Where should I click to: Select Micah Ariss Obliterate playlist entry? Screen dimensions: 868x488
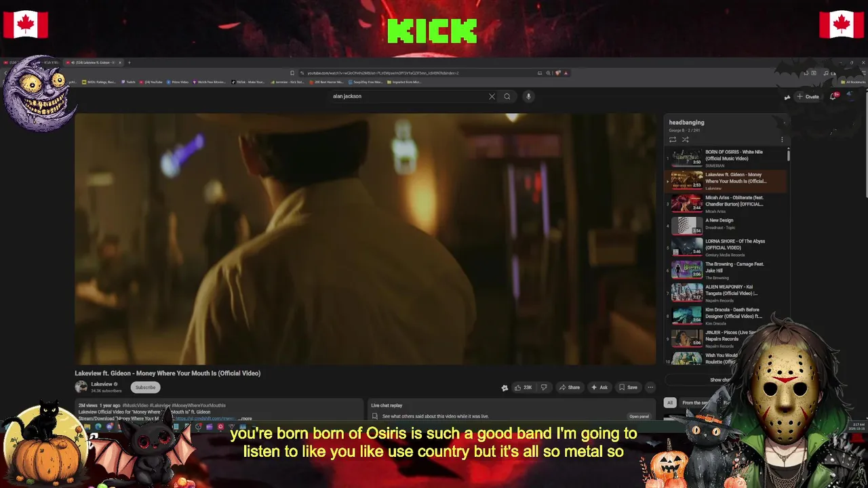pyautogui.click(x=726, y=203)
